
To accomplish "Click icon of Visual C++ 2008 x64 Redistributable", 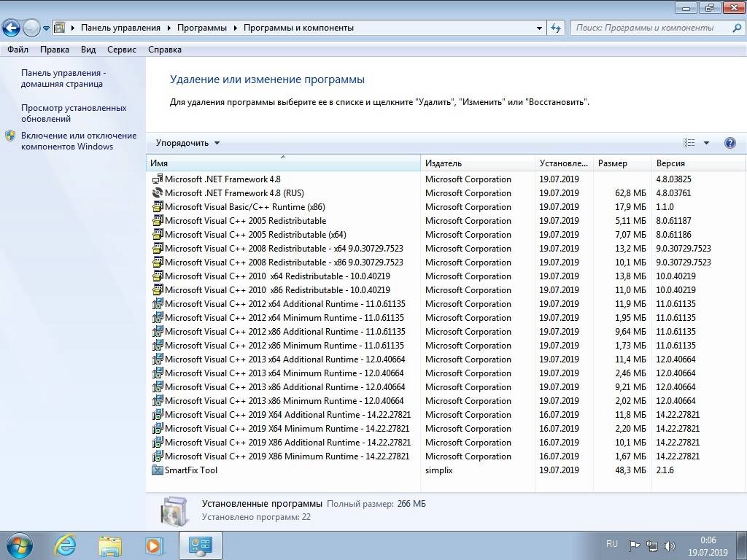I will click(x=158, y=248).
